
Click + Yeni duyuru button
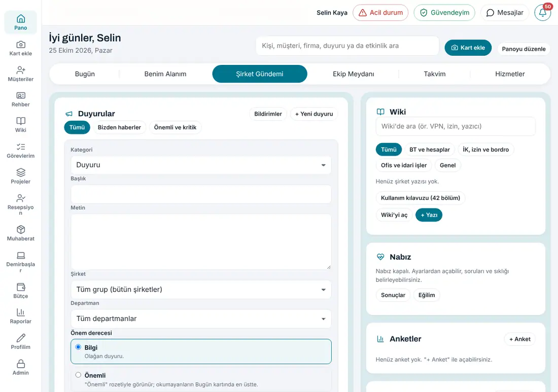(314, 114)
